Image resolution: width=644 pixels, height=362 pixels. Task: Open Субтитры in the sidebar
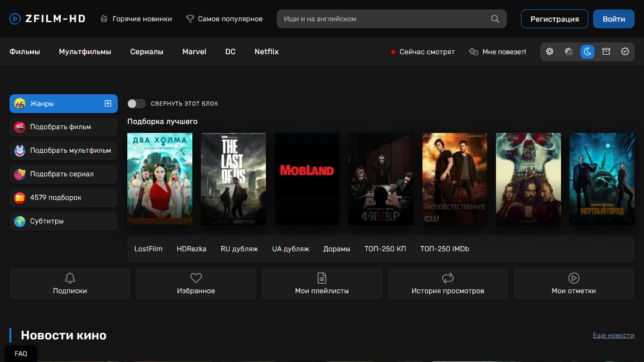[x=64, y=222]
